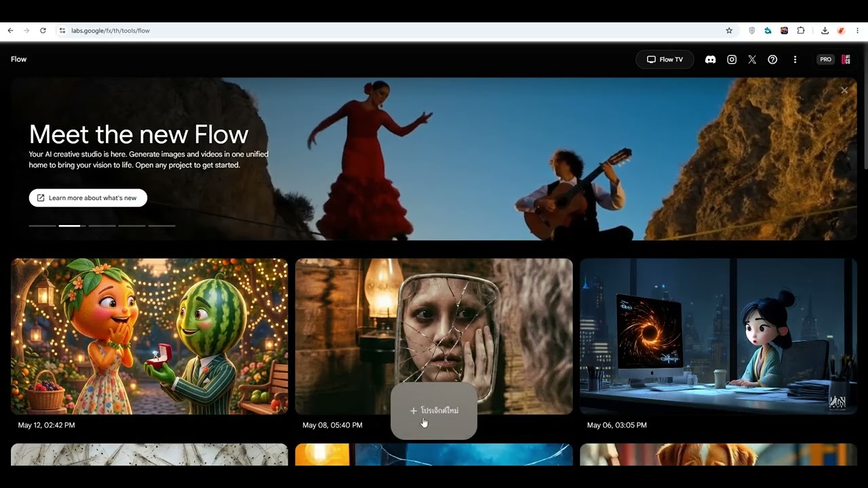Open the browser Extensions puzzle menu
This screenshot has width=868, height=488.
(801, 30)
